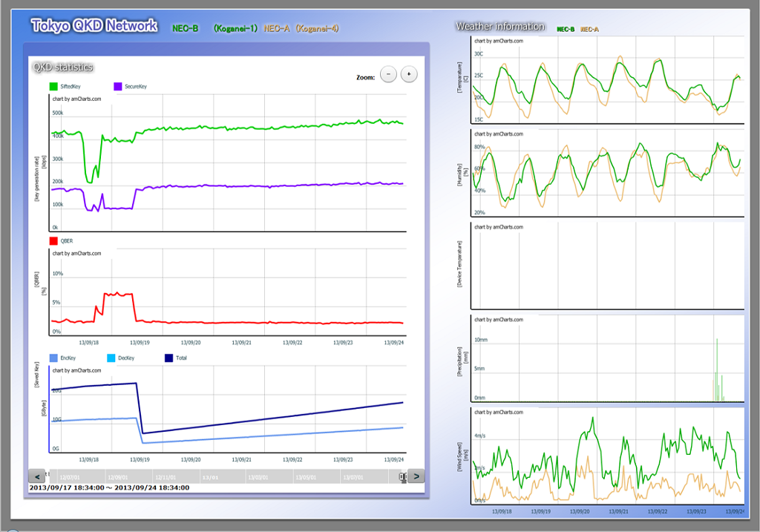Toggle the purple SecureKey legend marker
760x532 pixels.
pyautogui.click(x=118, y=86)
